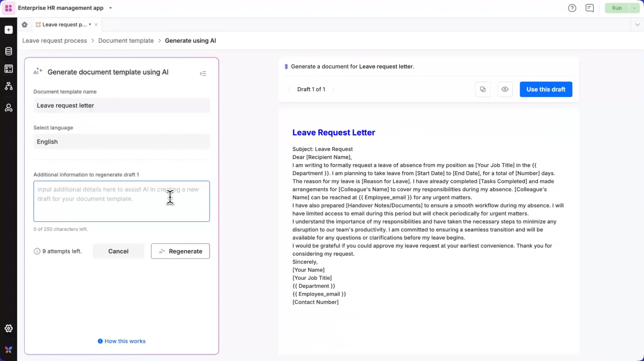Click the colorful butterfly logo at bottom left

coord(9,350)
